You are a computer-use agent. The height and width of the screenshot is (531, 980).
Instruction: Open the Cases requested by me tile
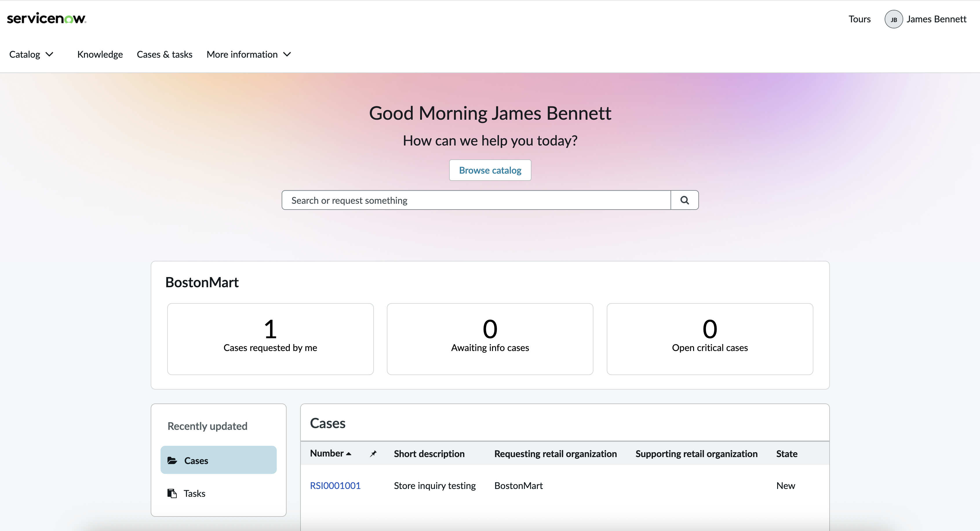click(x=270, y=339)
